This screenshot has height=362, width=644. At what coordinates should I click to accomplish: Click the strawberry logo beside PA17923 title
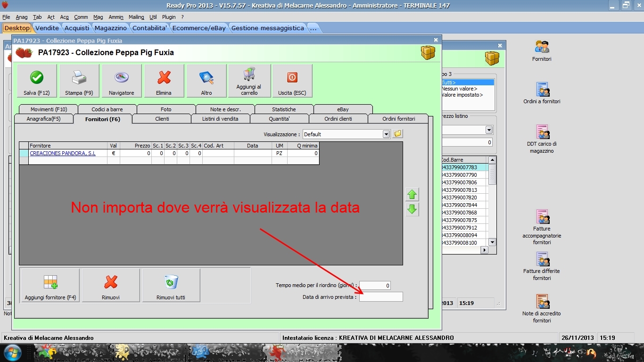24,52
